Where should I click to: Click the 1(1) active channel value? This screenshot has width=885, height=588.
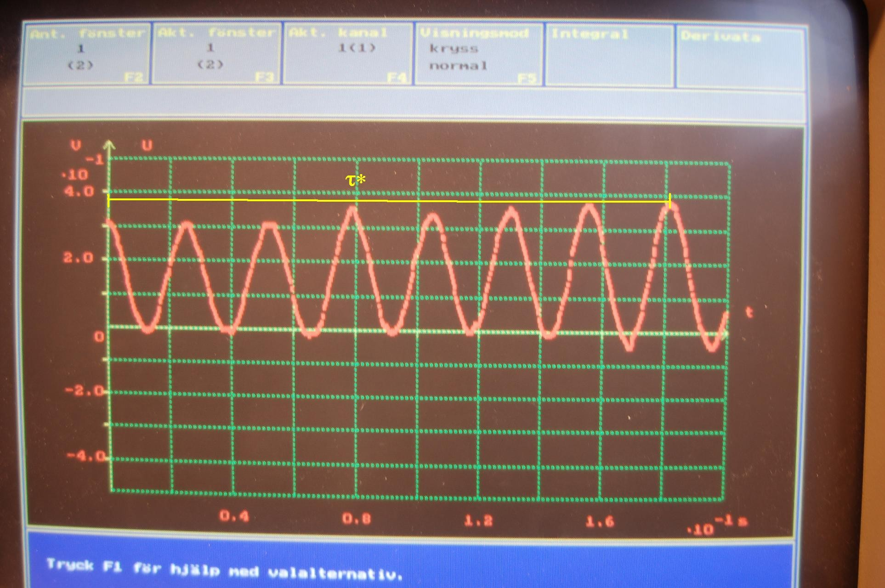tap(357, 47)
